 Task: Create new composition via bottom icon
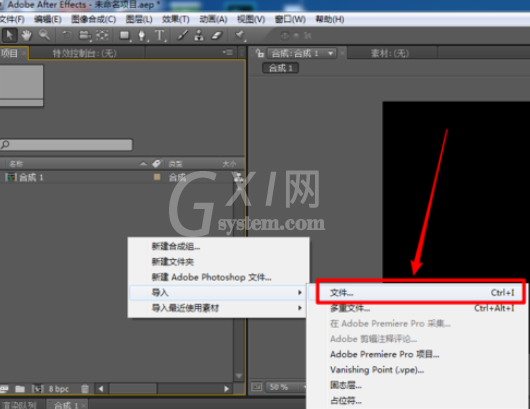37,389
